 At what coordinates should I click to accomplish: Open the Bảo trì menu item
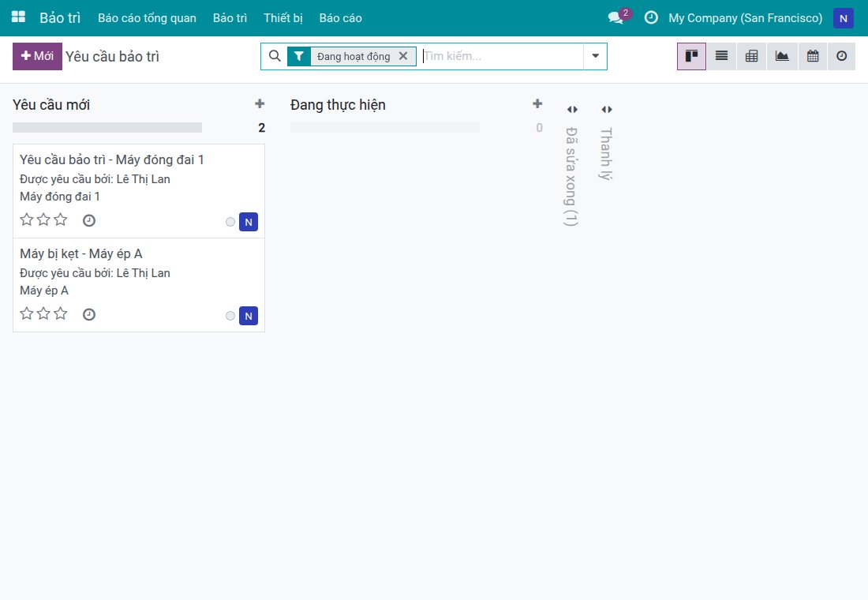tap(230, 17)
